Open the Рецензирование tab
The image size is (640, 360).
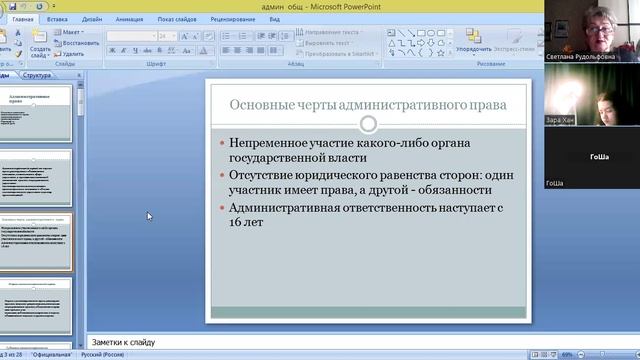pyautogui.click(x=233, y=19)
